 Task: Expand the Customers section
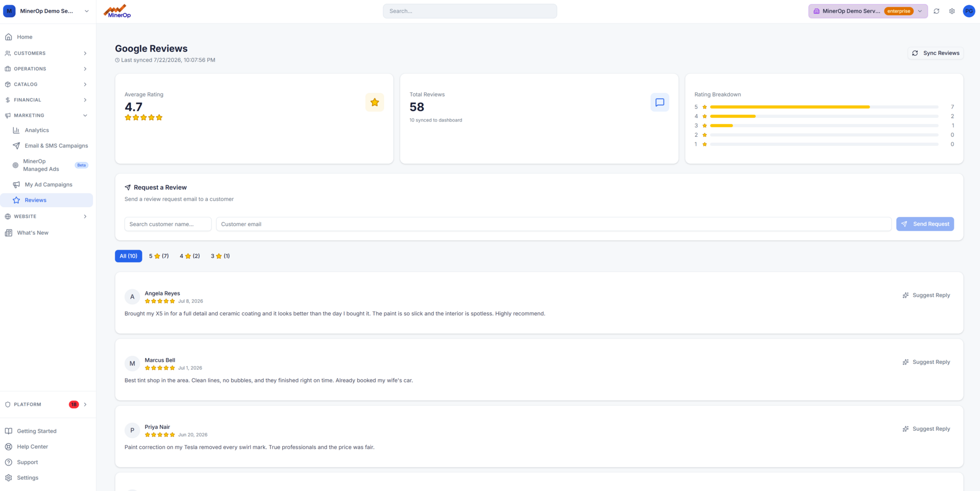[46, 53]
